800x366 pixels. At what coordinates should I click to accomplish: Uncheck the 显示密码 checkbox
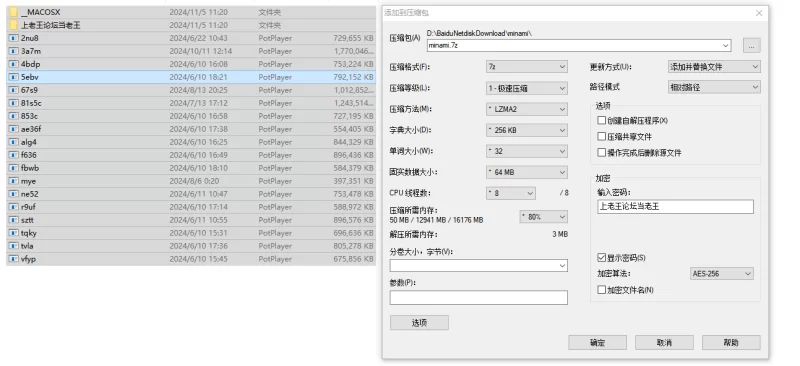602,257
